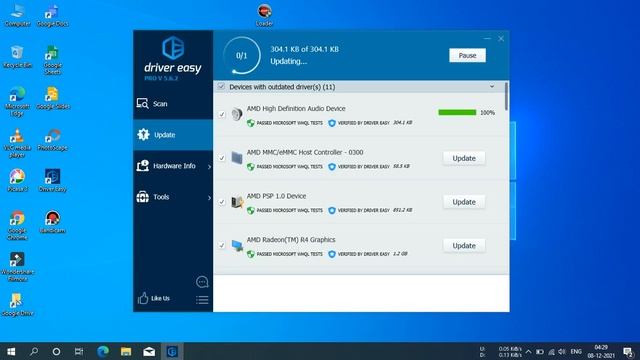Select the Microsoft Edge desktop shortcut
This screenshot has height=360, width=640.
click(x=17, y=101)
